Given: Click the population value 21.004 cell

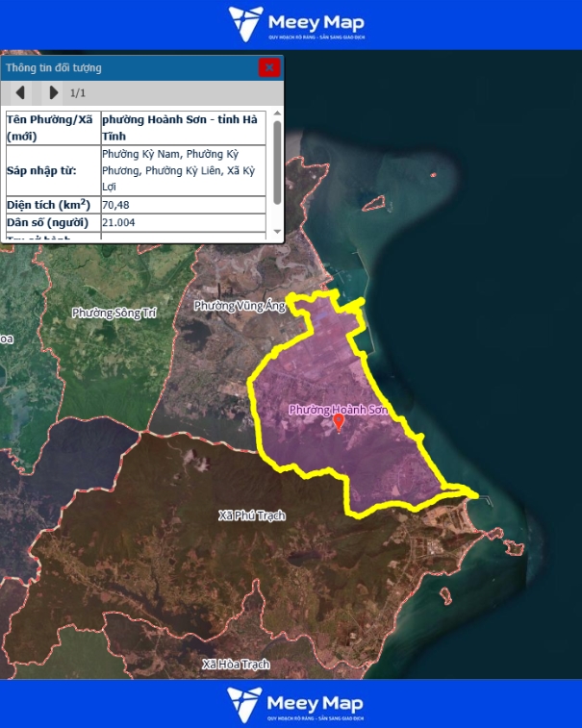Looking at the screenshot, I should pyautogui.click(x=183, y=222).
